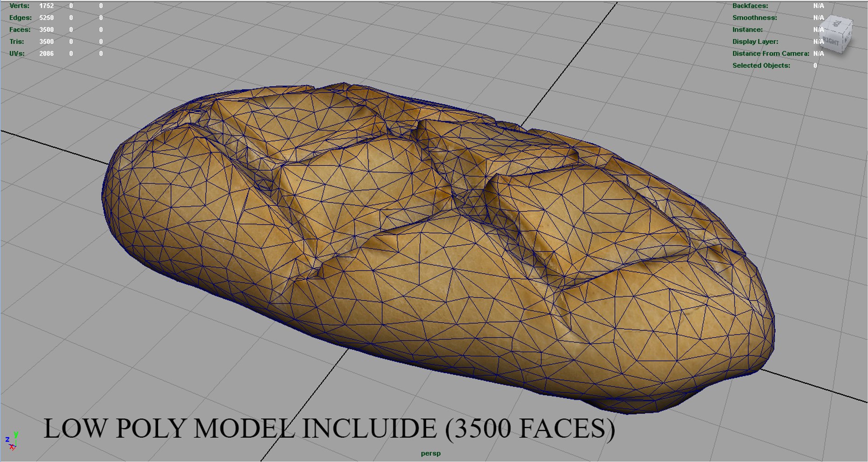Click the N/A value beside Backfaces
This screenshot has width=868, height=462.
(818, 6)
